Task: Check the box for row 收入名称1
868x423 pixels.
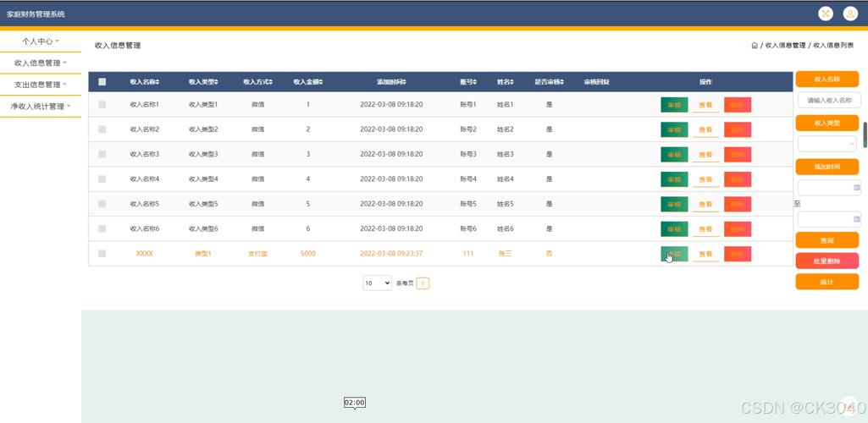Action: coord(102,104)
